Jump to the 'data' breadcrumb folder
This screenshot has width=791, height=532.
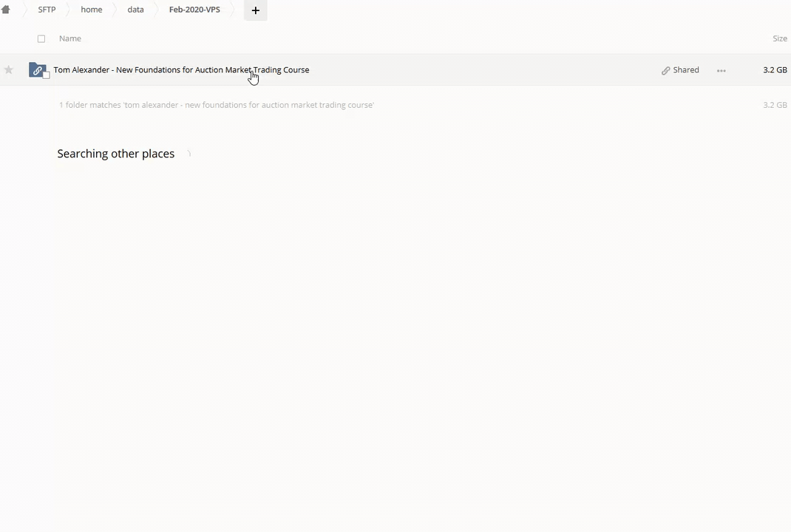tap(135, 10)
